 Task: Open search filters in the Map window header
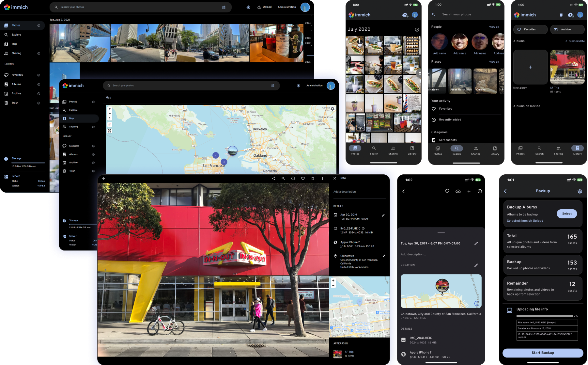point(273,86)
